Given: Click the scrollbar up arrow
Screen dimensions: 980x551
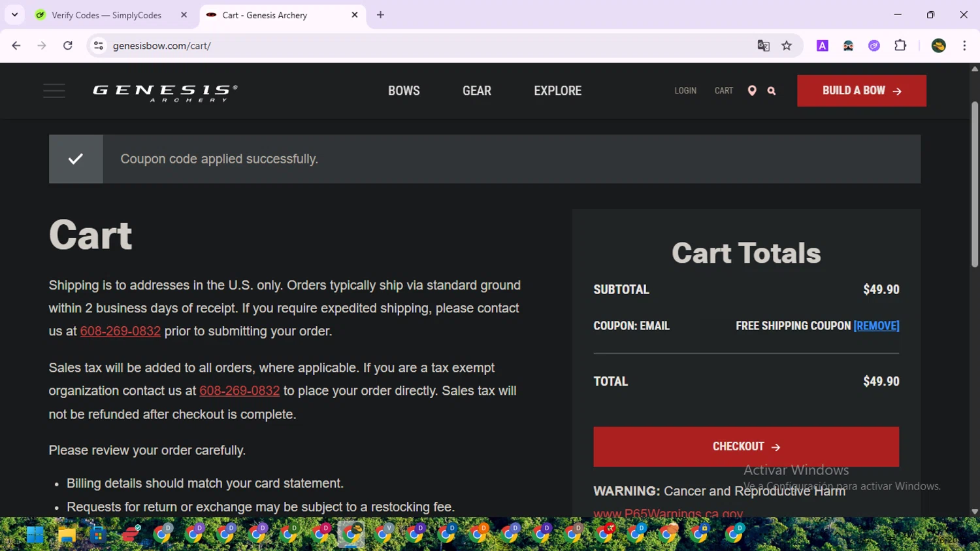Looking at the screenshot, I should click(x=975, y=68).
